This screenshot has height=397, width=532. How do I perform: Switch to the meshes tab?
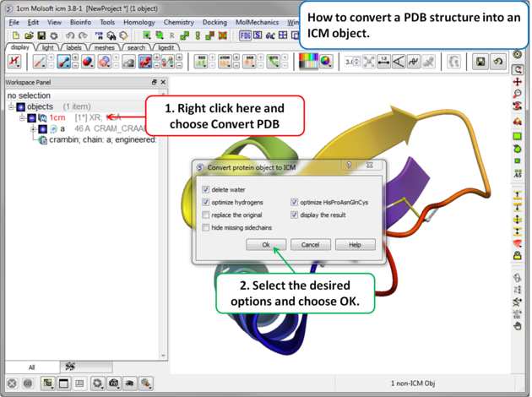coord(105,48)
